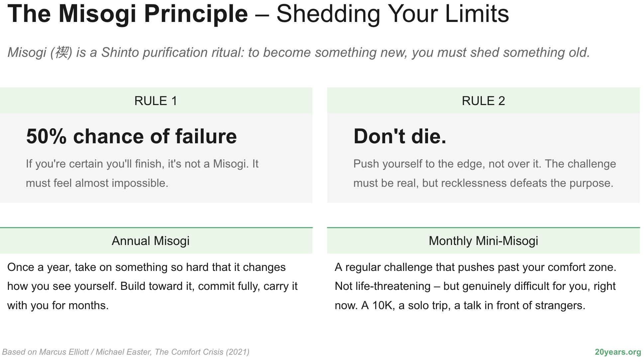This screenshot has height=363, width=644.
Task: Click the "Don't die." headline
Action: pos(400,136)
